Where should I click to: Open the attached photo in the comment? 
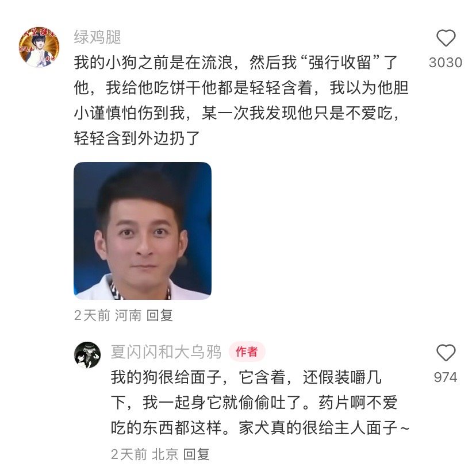143,230
